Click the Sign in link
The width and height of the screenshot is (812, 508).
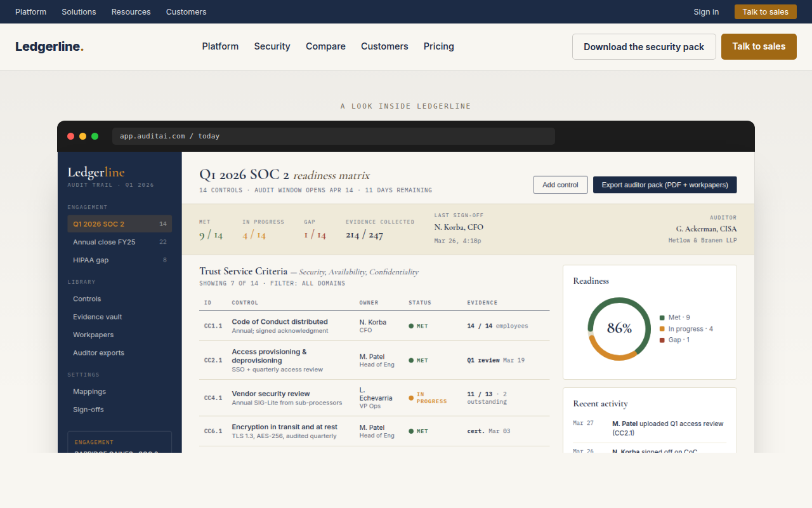point(706,11)
